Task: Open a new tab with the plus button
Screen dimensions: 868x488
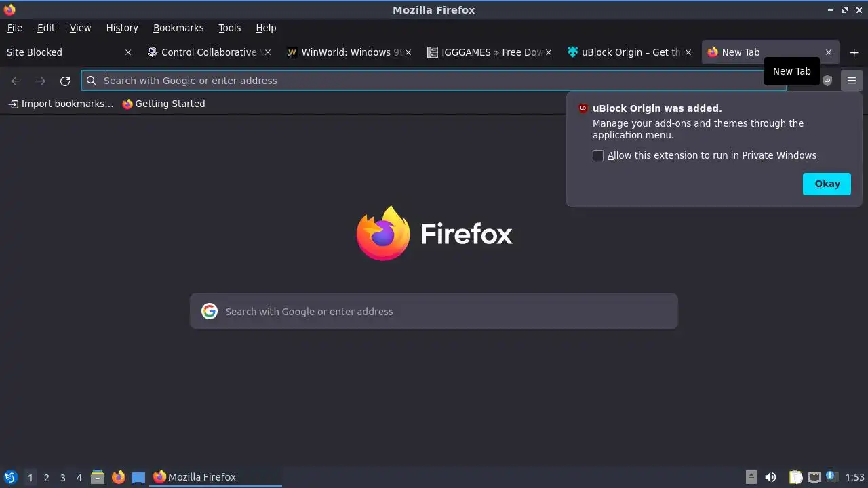Action: (x=854, y=52)
